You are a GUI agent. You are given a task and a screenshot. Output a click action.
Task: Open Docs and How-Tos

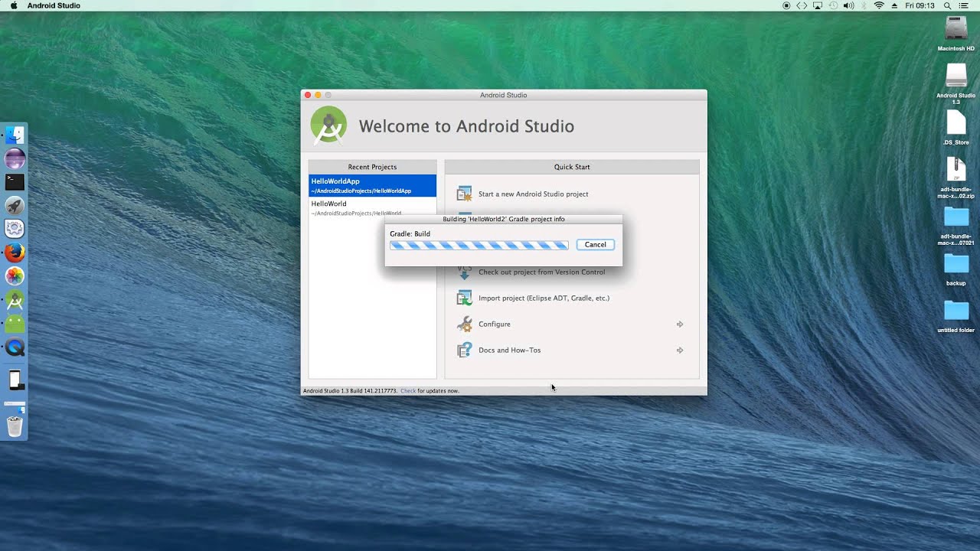pyautogui.click(x=509, y=350)
